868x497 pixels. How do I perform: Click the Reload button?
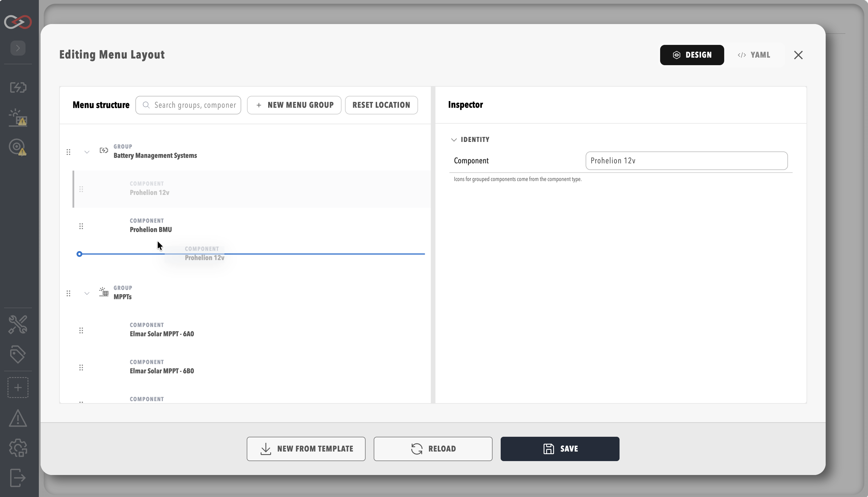pos(433,449)
